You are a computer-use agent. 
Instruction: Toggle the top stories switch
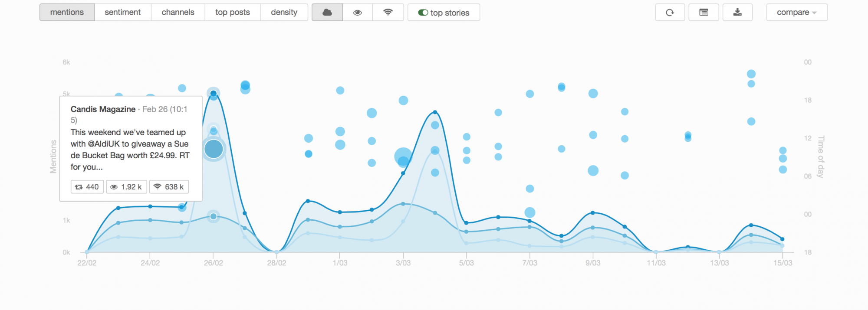[423, 13]
